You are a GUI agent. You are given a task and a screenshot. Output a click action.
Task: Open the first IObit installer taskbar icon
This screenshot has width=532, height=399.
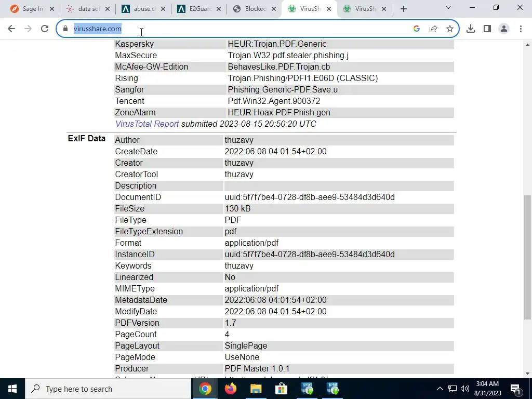pyautogui.click(x=307, y=389)
